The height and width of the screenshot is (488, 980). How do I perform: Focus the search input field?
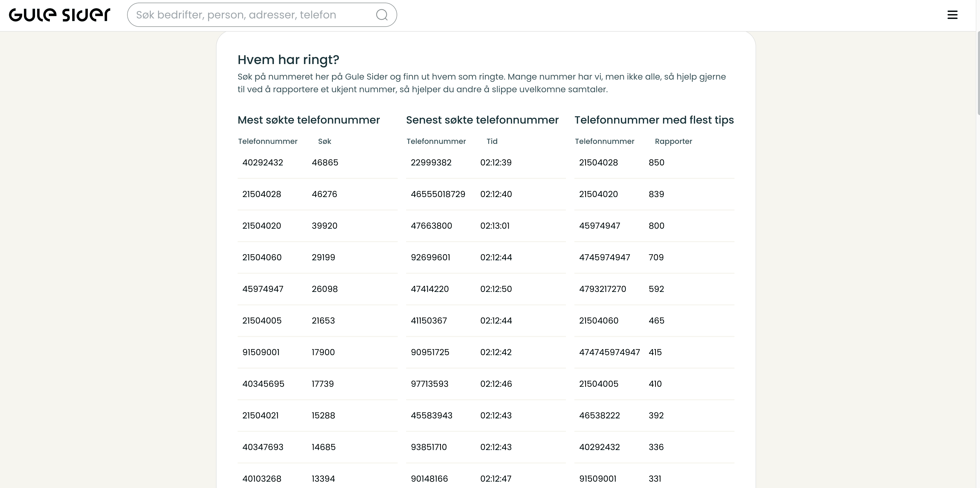point(251,15)
